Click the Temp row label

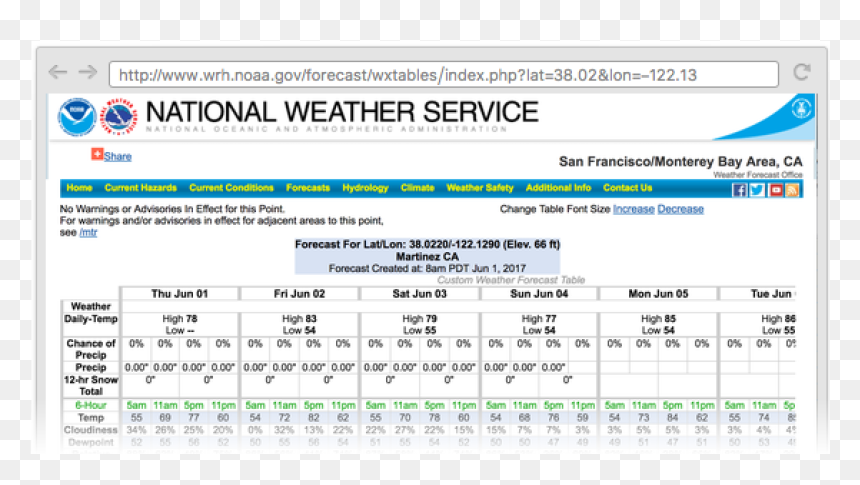point(90,418)
